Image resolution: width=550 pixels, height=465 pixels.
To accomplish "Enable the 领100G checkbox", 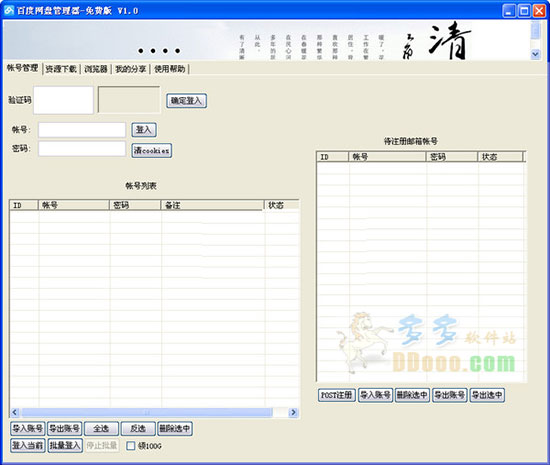I will coord(130,446).
